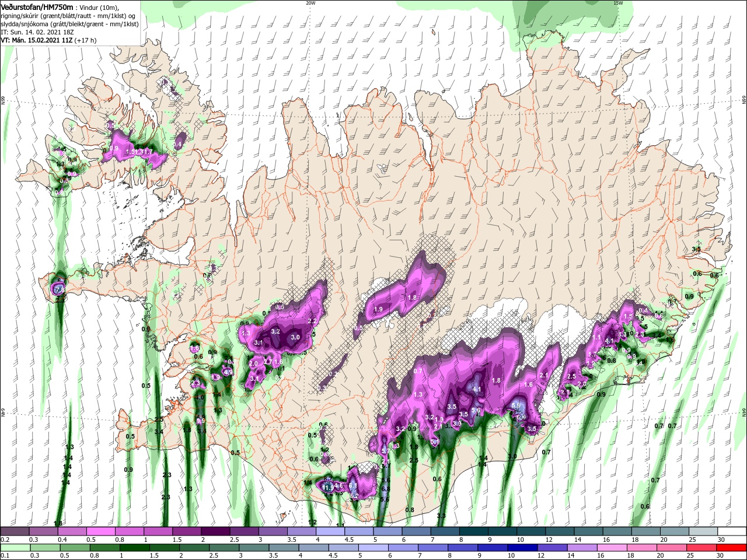Click the '(+17 h)' forecast offset text
The height and width of the screenshot is (560, 747).
(86, 40)
